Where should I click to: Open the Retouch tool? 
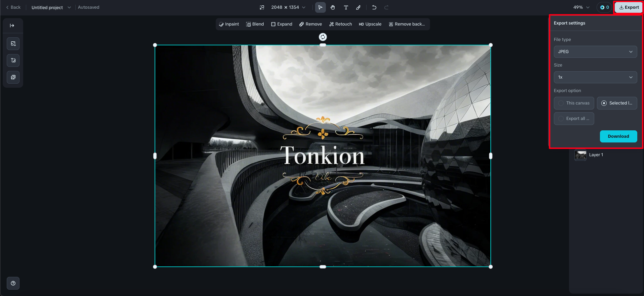(340, 24)
